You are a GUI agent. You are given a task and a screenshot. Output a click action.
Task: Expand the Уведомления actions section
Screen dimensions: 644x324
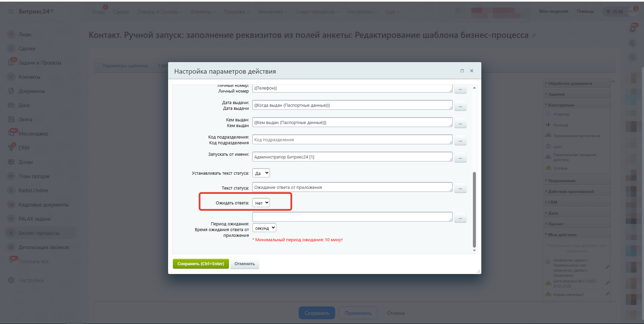(561, 181)
